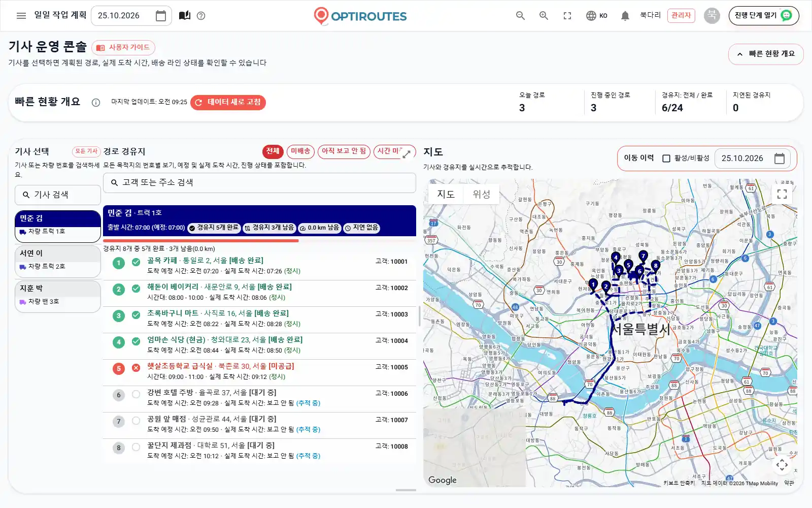Open the notifications bell
The image size is (812, 508).
[625, 16]
